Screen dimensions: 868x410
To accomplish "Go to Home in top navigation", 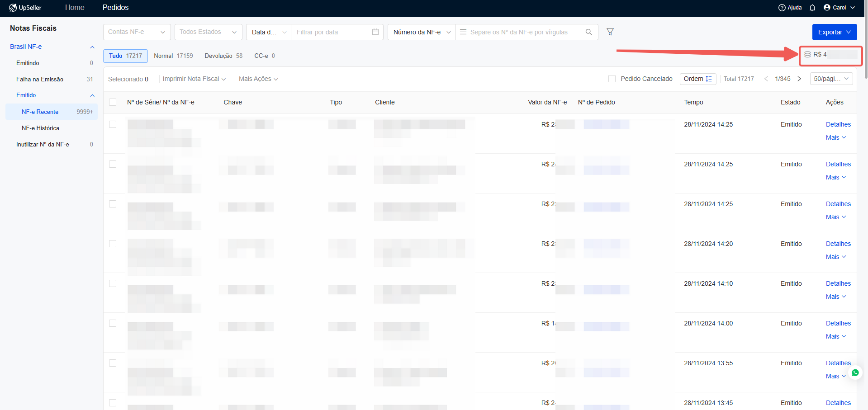I will (75, 8).
